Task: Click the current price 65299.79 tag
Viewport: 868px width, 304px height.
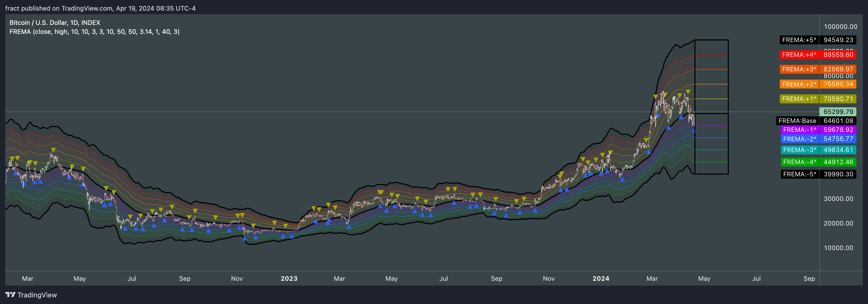Action: click(x=838, y=112)
